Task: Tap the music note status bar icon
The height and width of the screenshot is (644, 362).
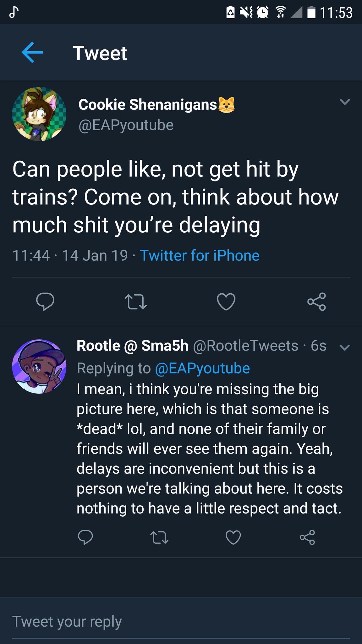Action: 14,12
